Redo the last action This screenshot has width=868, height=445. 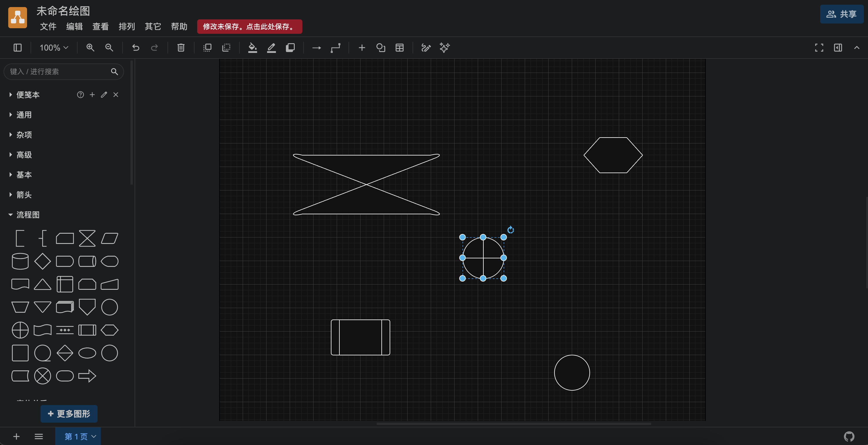154,48
